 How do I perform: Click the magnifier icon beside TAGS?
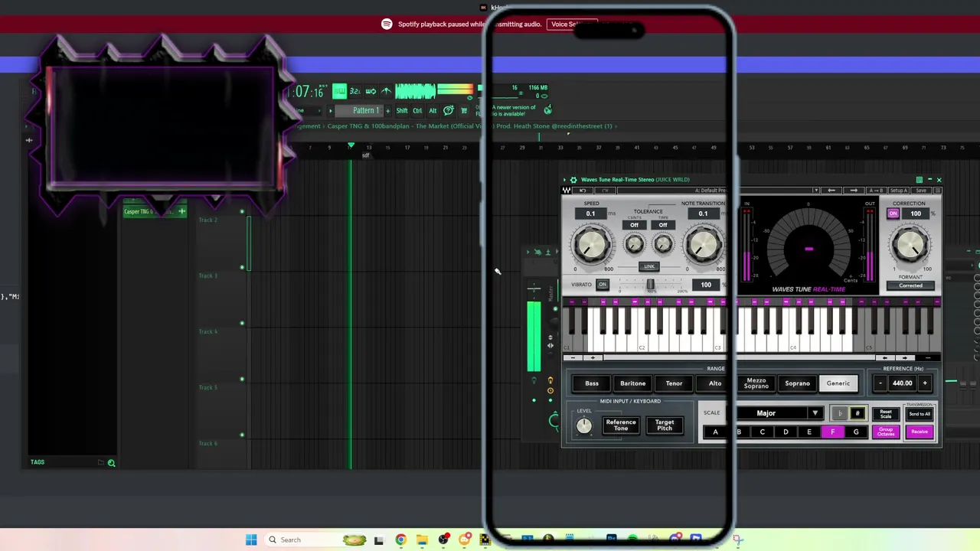(x=111, y=462)
